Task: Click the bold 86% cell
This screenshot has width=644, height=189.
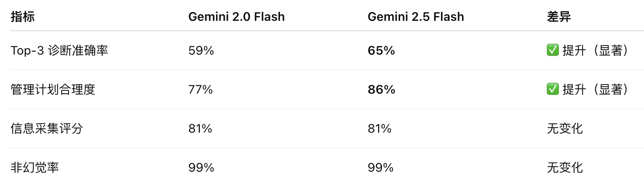Action: (381, 90)
